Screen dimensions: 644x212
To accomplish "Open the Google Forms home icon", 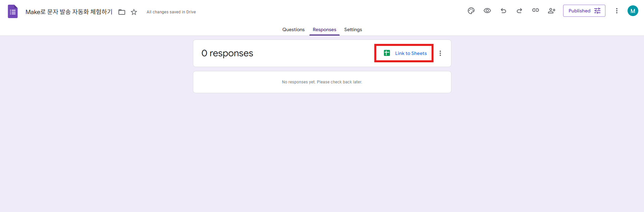I will 13,12.
